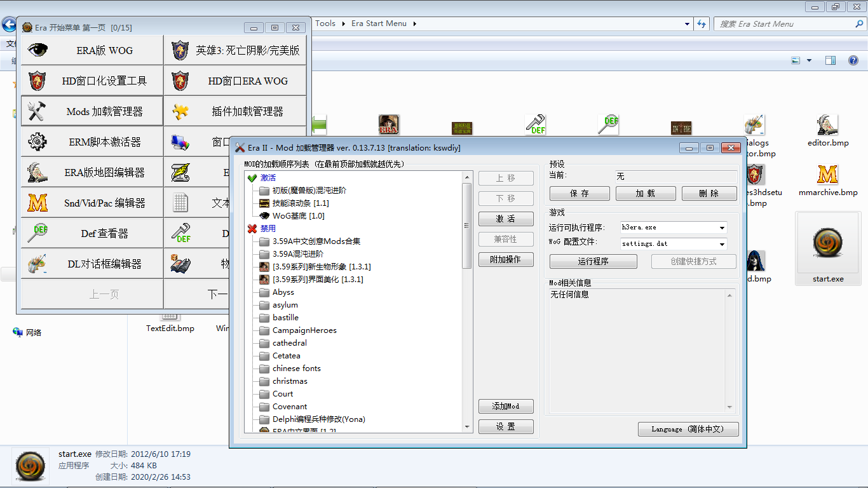This screenshot has width=868, height=488.
Task: Open 附加操作 additional actions button
Action: click(506, 259)
